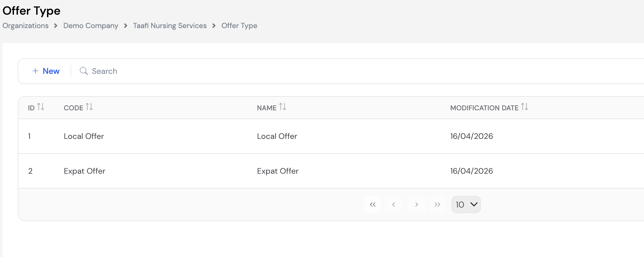This screenshot has height=257, width=644.
Task: Click chevron after Organizations breadcrumb
Action: tap(56, 26)
